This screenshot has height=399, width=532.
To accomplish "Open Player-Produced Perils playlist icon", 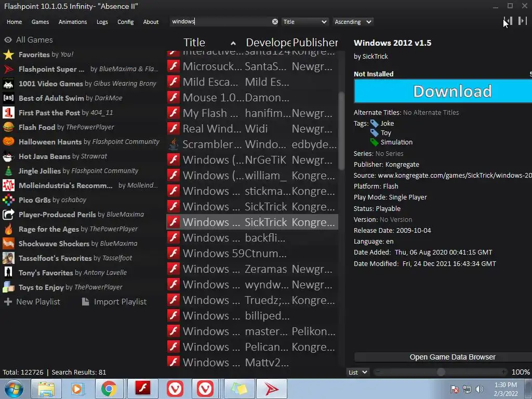I will click(8, 215).
